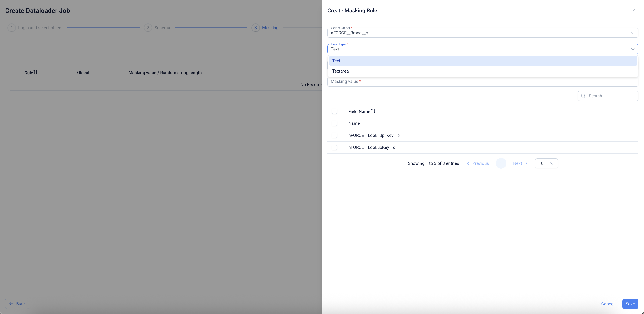Choose Text option from list
Image resolution: width=644 pixels, height=314 pixels.
(x=336, y=61)
